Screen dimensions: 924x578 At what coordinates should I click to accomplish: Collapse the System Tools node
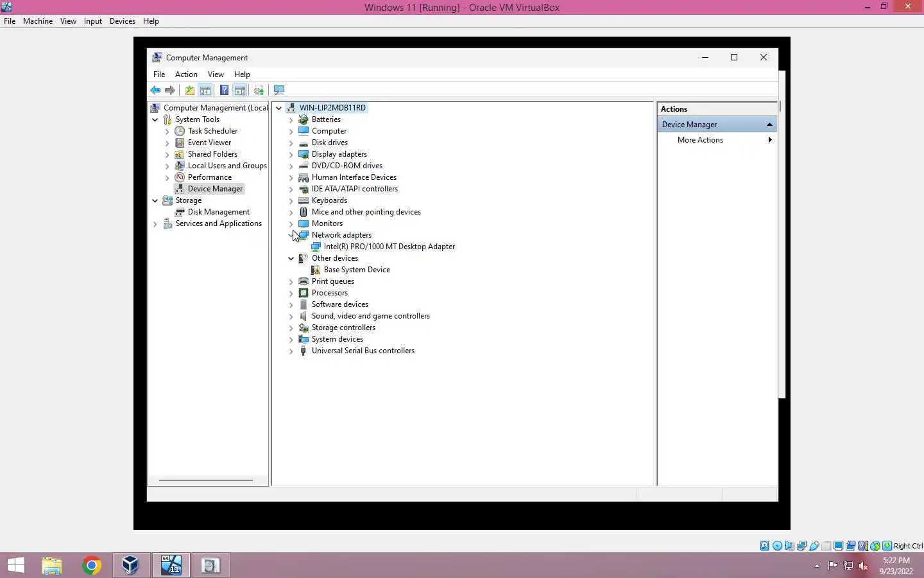click(x=155, y=120)
